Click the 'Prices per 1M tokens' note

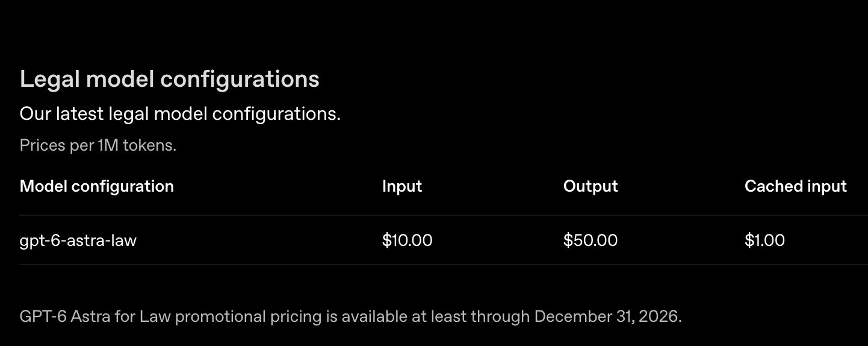tap(98, 145)
